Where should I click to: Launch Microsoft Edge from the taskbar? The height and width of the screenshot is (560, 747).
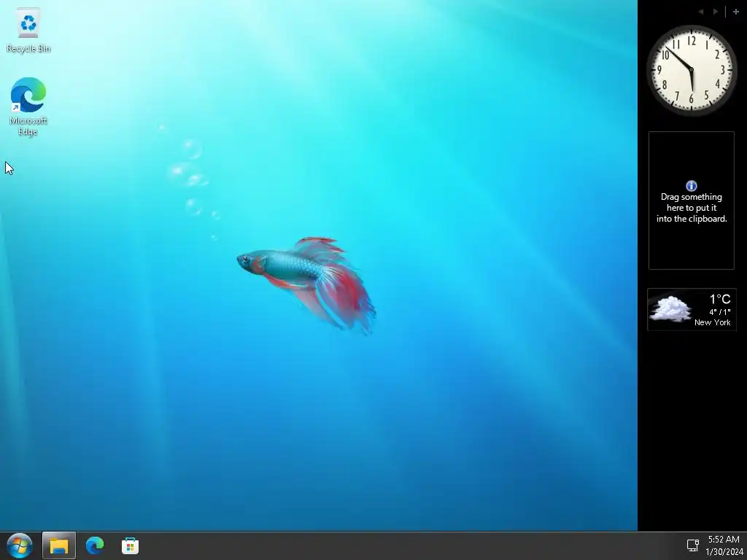click(x=95, y=545)
